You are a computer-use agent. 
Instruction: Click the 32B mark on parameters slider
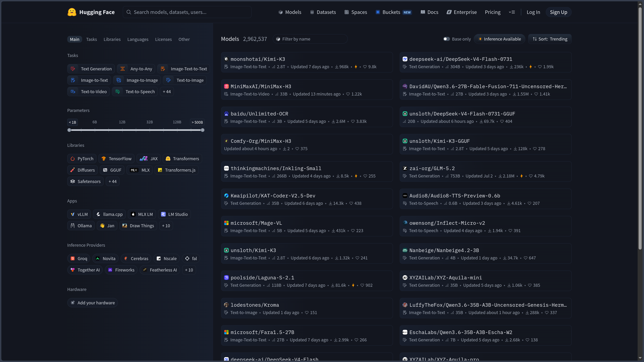[149, 122]
